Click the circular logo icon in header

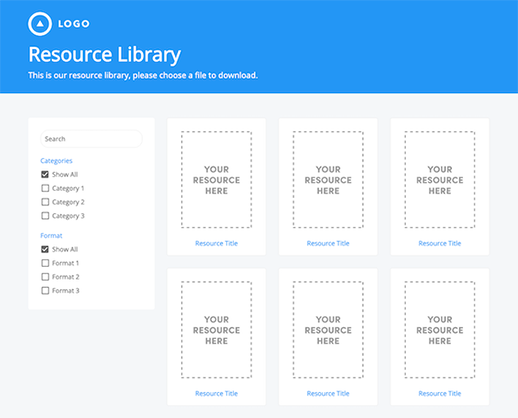click(x=40, y=24)
